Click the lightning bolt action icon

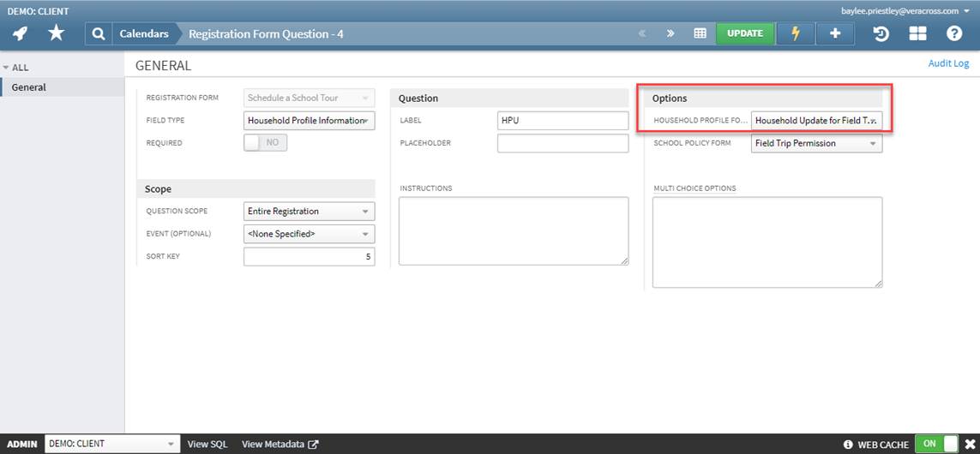(x=796, y=33)
